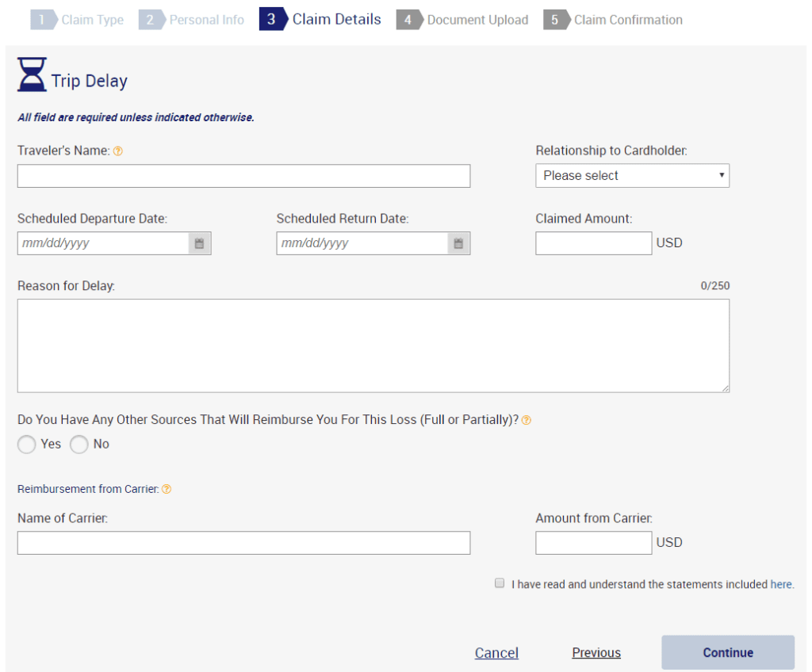The height and width of the screenshot is (672, 812).
Task: Click the help icon for the reimbursement sources question
Action: pyautogui.click(x=526, y=419)
